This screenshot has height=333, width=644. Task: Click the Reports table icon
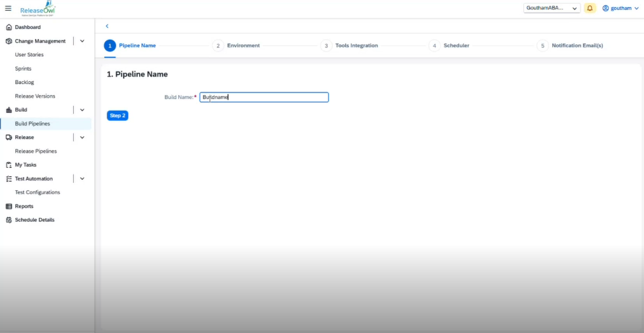coord(9,206)
